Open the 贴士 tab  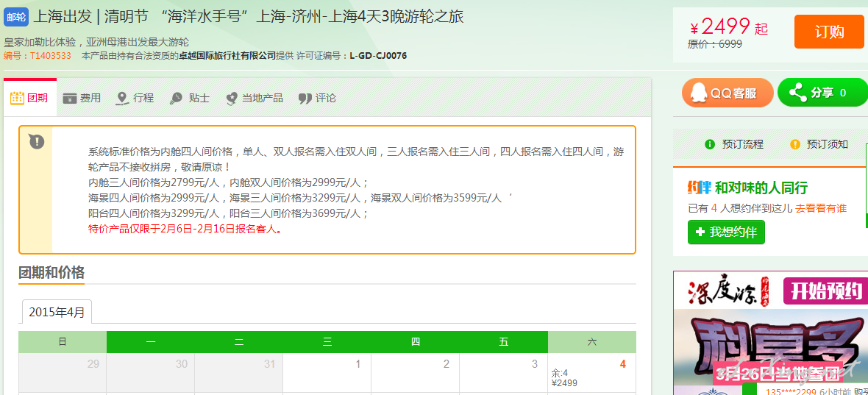click(189, 98)
